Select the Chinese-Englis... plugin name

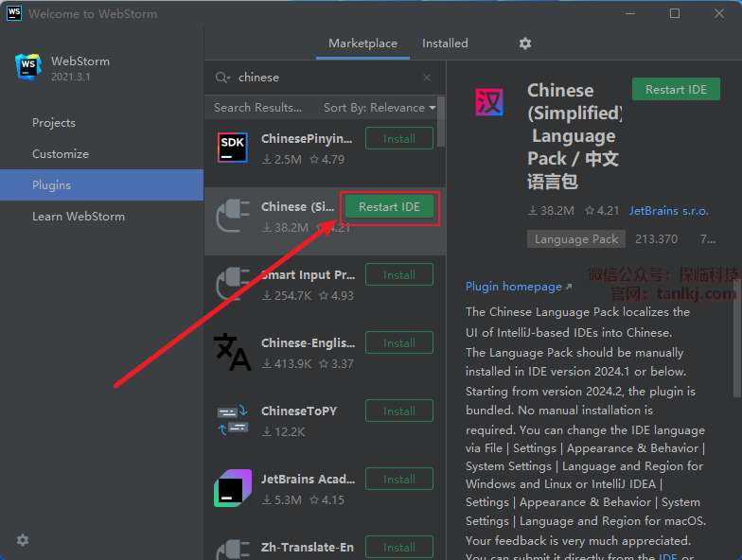309,342
